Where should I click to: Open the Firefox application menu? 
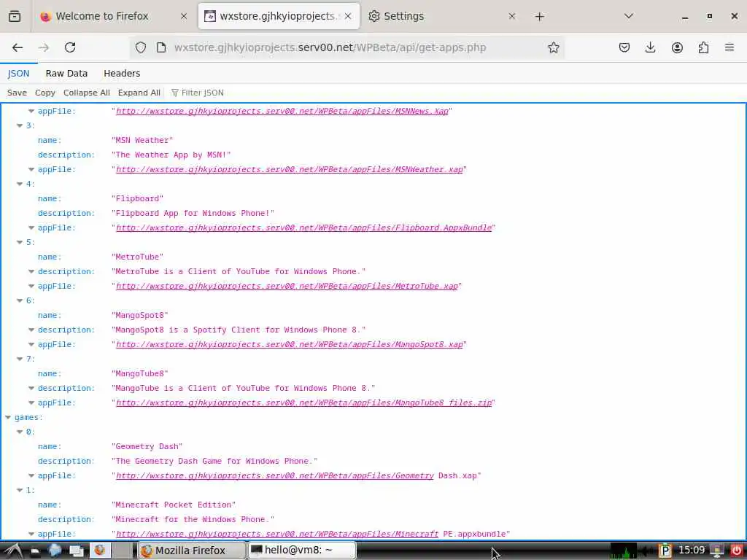click(x=729, y=47)
